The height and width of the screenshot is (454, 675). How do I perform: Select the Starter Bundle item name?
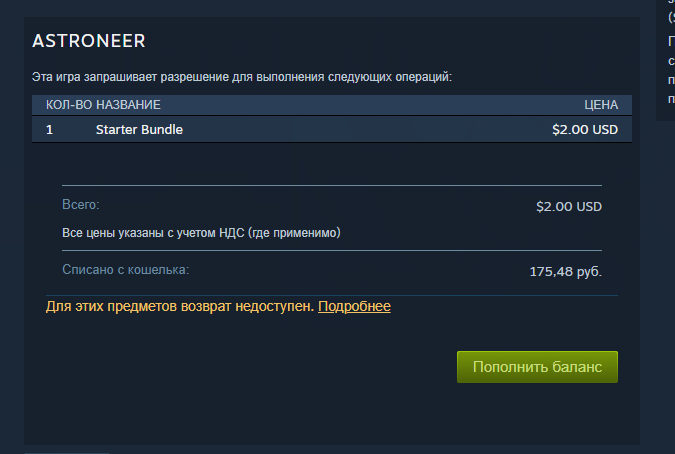coord(139,130)
